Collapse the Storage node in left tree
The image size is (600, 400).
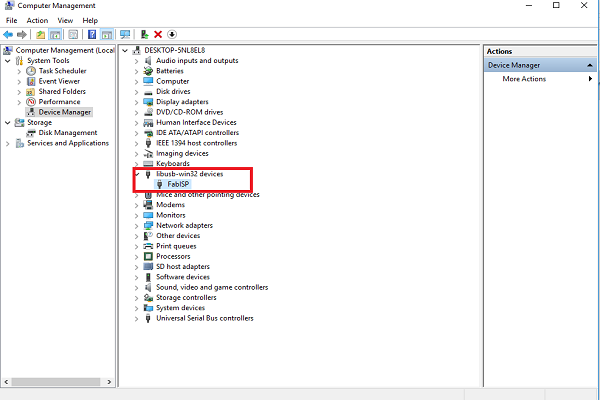click(8, 122)
